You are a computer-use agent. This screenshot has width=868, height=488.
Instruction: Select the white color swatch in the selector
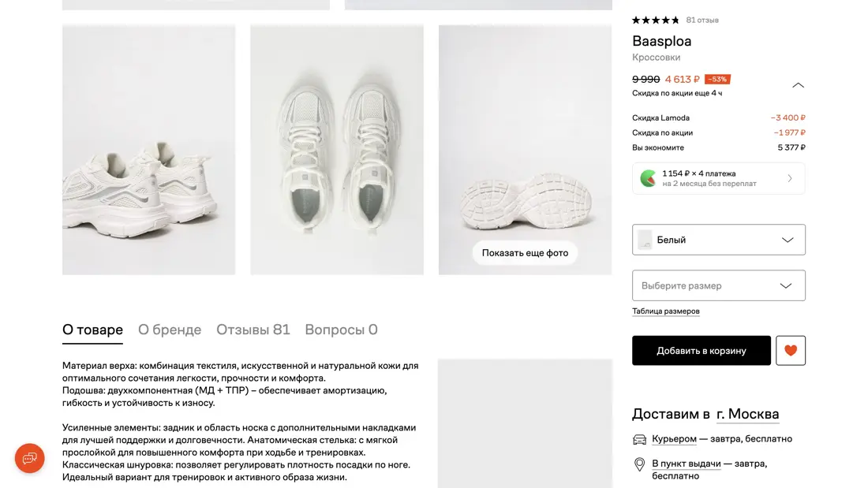point(645,239)
